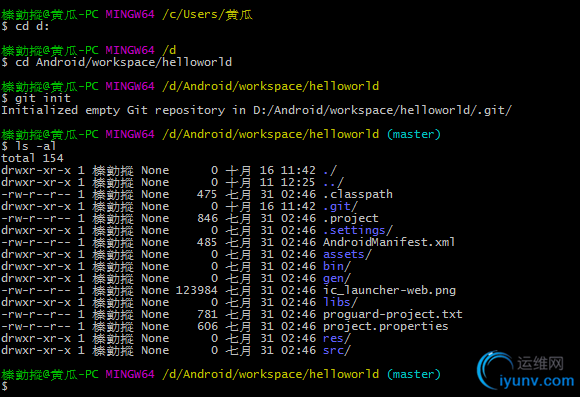Click the '.project' file name
The width and height of the screenshot is (580, 397).
[x=351, y=218]
